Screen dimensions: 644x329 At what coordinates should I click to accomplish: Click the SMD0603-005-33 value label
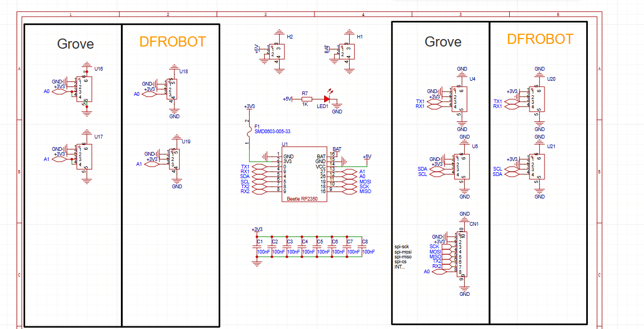273,131
